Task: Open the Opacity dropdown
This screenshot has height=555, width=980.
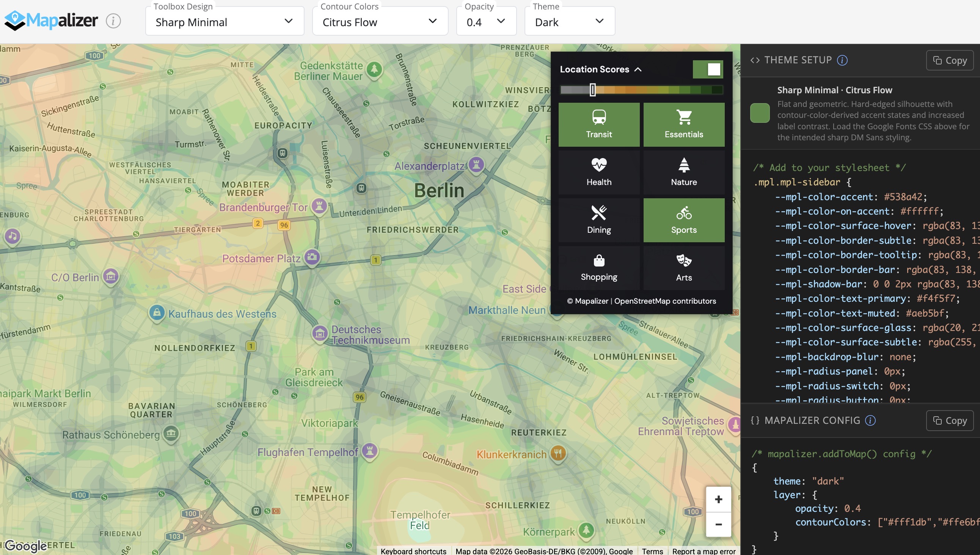Action: (486, 22)
